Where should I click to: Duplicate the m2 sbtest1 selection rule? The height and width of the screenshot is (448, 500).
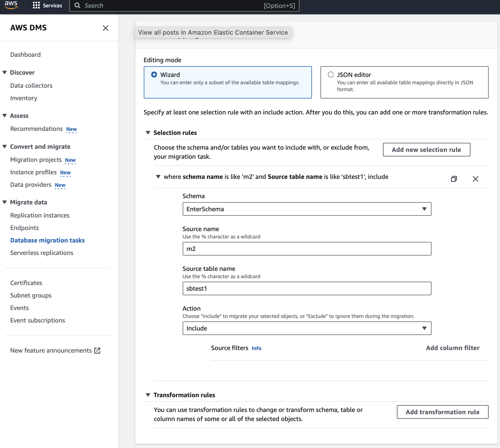click(454, 179)
